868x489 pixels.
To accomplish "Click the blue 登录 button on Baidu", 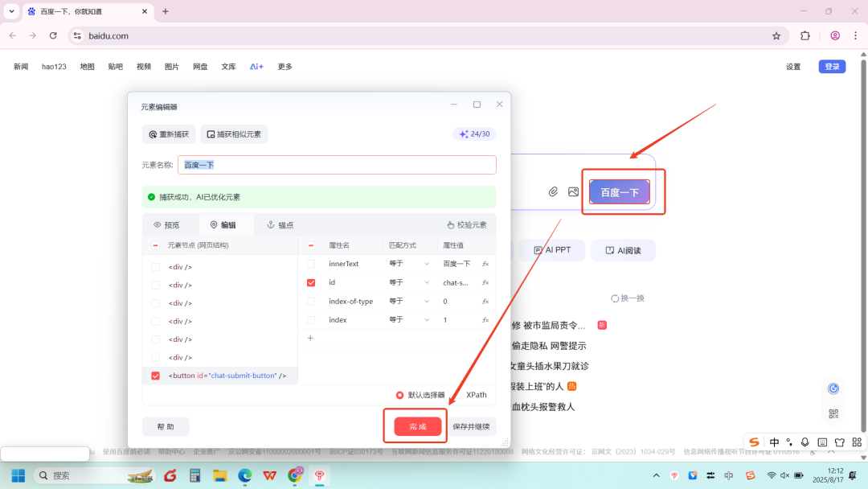I will [x=832, y=67].
